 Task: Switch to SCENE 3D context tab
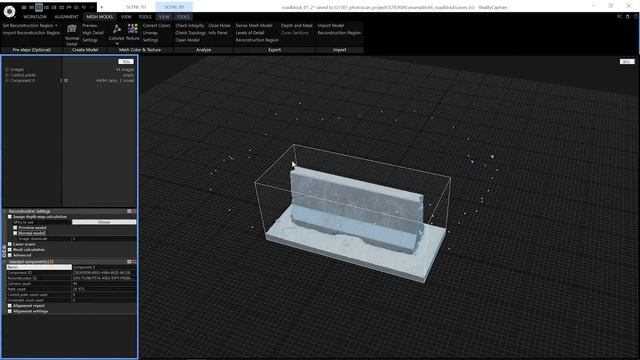(174, 7)
